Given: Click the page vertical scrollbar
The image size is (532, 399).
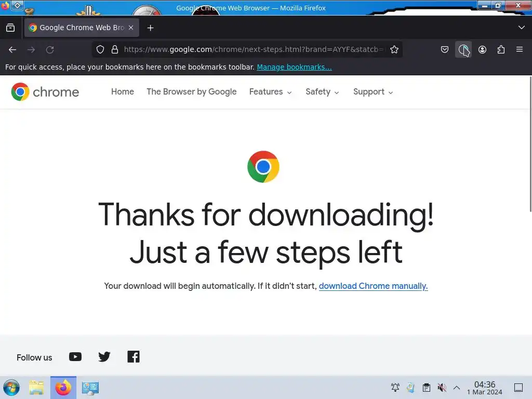Looking at the screenshot, I should 530,144.
